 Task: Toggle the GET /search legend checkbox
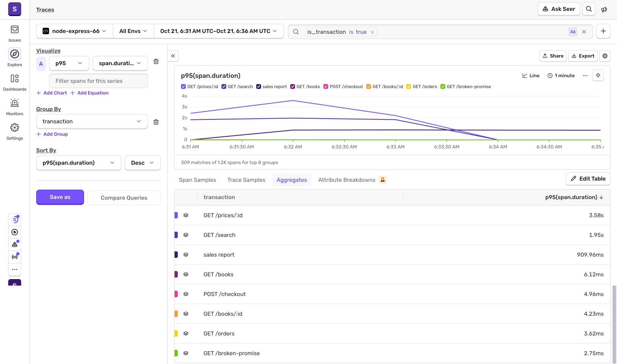(224, 86)
